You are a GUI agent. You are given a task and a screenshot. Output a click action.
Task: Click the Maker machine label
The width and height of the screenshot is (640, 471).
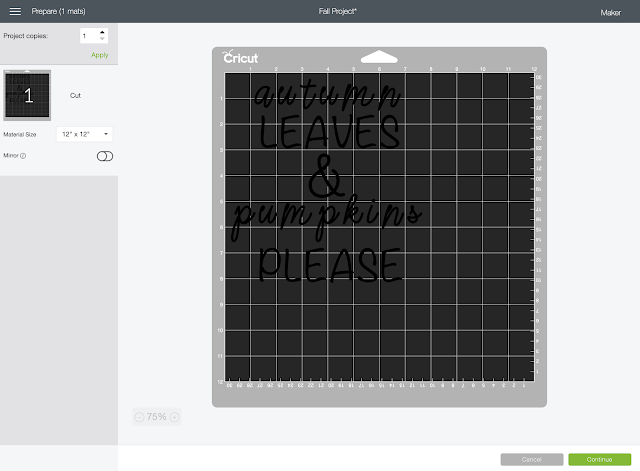[611, 13]
